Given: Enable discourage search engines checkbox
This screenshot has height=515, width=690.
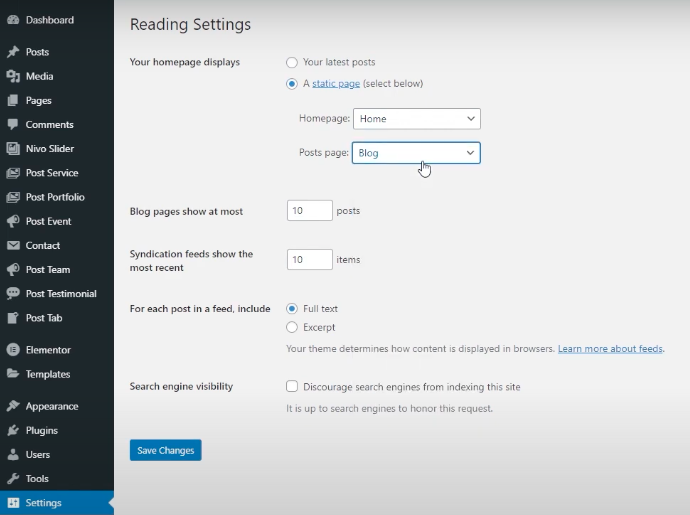Looking at the screenshot, I should pyautogui.click(x=292, y=386).
